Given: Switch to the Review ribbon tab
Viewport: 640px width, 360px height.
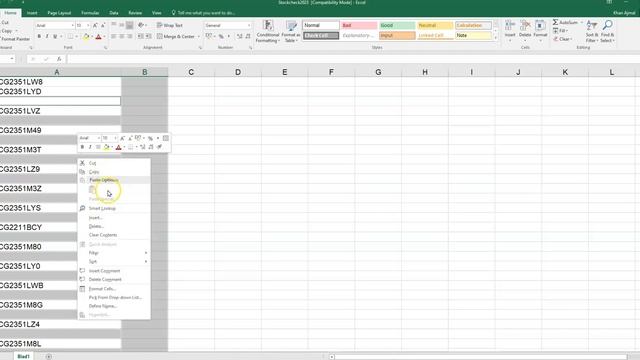Looking at the screenshot, I should [135, 13].
